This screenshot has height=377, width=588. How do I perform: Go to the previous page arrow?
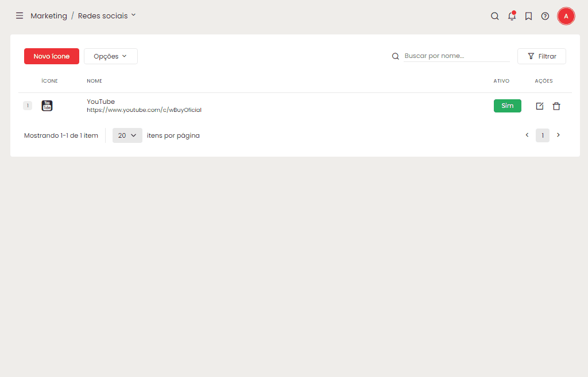(527, 135)
